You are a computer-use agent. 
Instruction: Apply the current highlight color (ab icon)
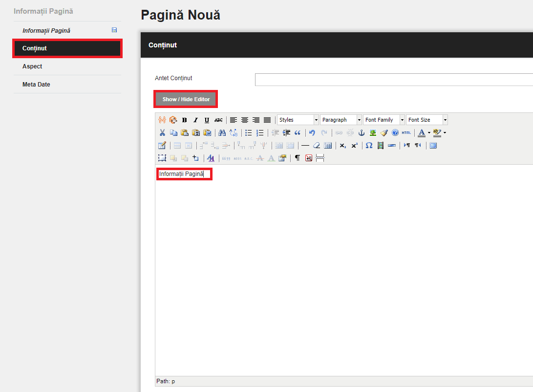click(x=437, y=132)
